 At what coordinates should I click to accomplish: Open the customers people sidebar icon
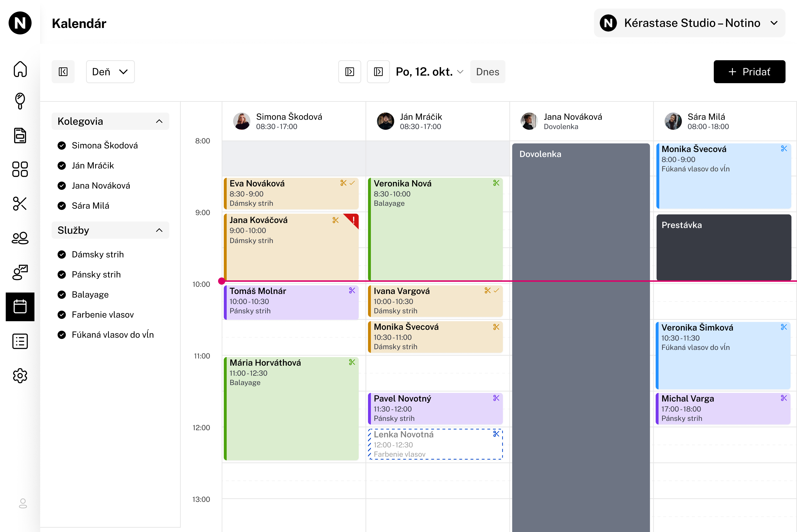(20, 238)
